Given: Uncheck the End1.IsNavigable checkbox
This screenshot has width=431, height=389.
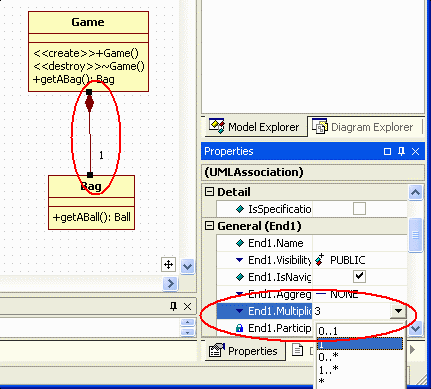Looking at the screenshot, I should point(359,277).
